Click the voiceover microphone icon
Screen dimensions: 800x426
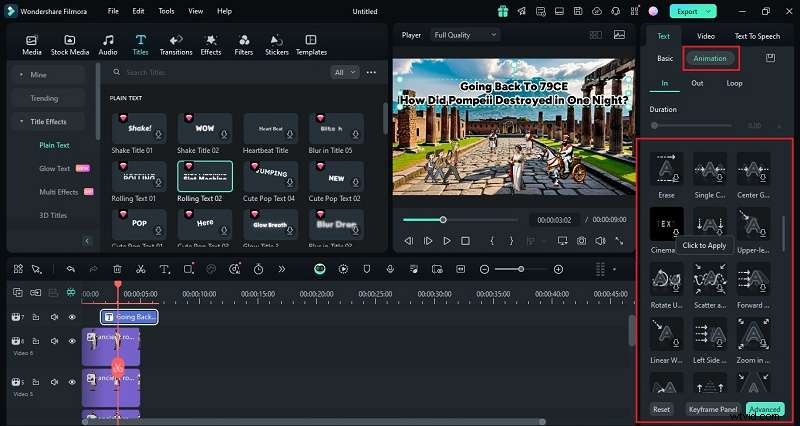point(390,269)
